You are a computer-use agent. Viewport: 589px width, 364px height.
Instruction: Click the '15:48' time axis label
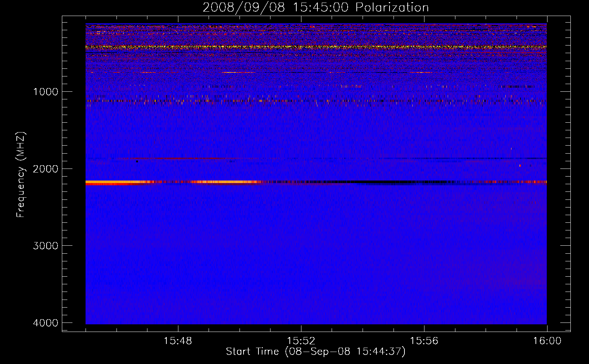[x=178, y=341]
